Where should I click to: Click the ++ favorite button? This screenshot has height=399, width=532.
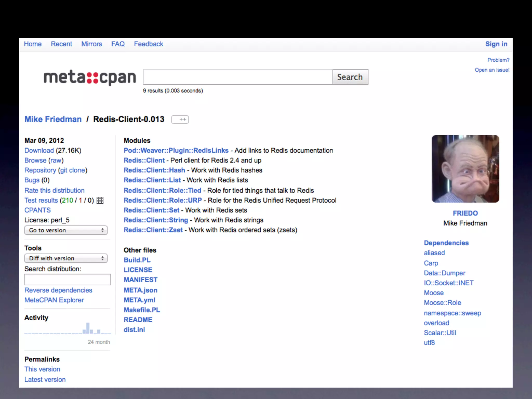180,119
